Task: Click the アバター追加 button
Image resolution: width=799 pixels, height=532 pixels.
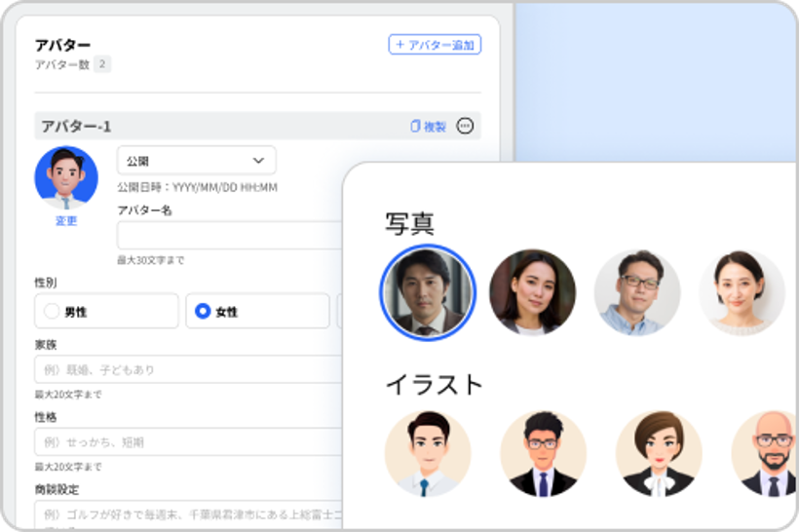Action: [435, 45]
